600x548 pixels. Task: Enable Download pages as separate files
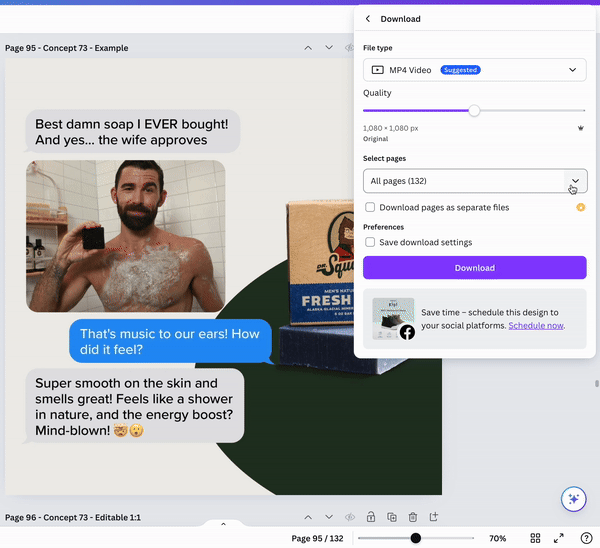point(371,208)
